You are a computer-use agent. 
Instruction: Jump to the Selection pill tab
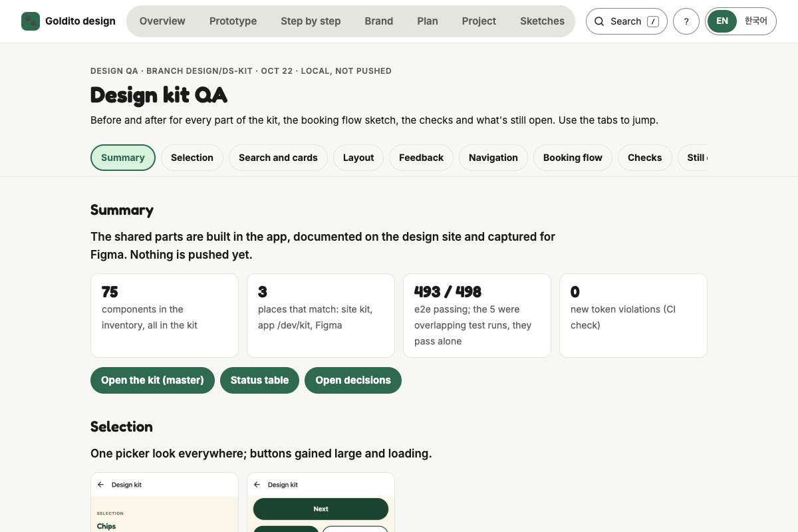(x=192, y=158)
